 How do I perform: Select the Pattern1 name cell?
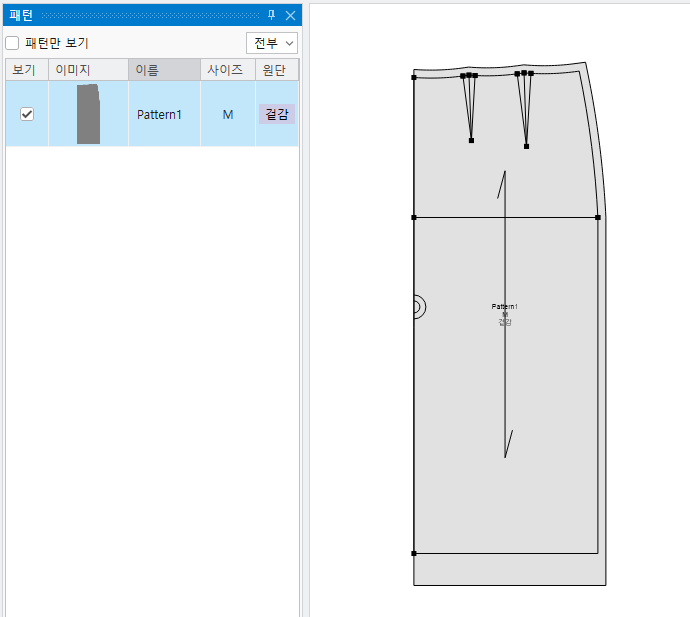pyautogui.click(x=159, y=114)
